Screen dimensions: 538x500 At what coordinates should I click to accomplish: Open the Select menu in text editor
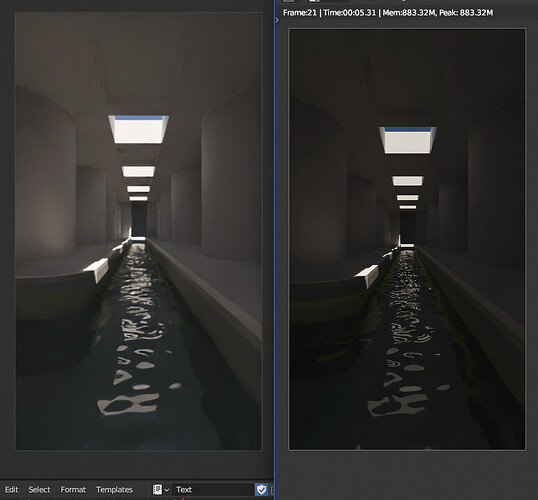(x=39, y=489)
